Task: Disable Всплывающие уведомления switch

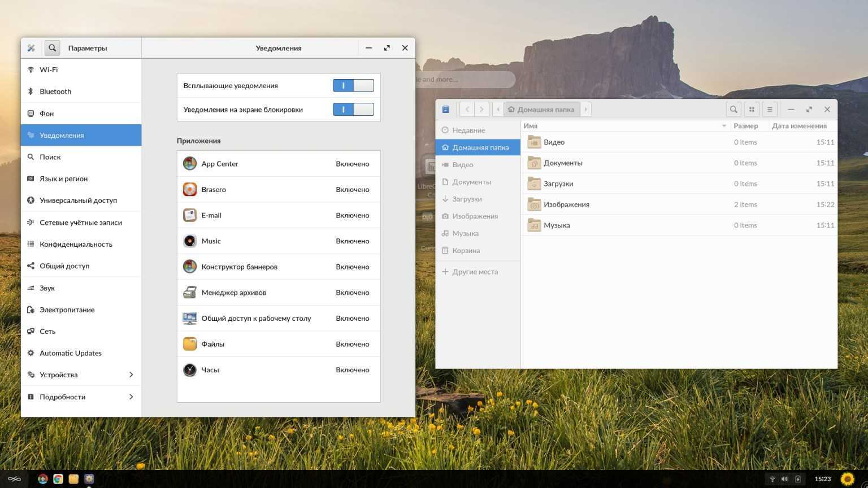Action: click(x=353, y=86)
